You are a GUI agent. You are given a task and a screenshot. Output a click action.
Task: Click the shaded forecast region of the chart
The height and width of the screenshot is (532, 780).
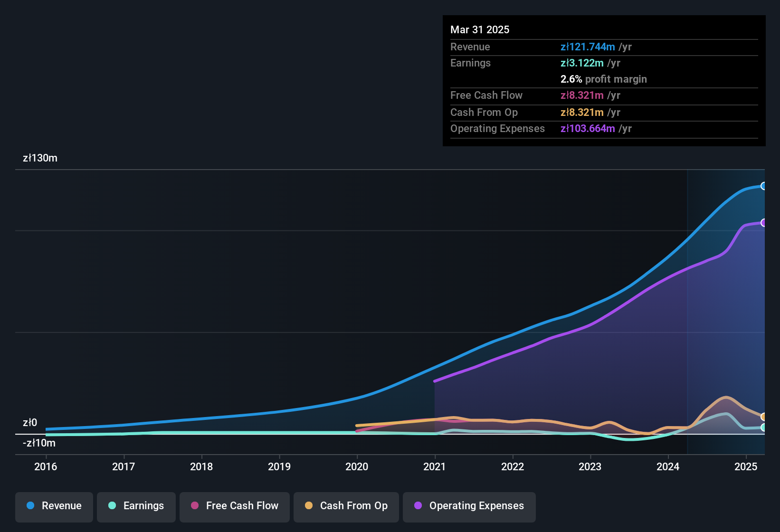(x=722, y=309)
